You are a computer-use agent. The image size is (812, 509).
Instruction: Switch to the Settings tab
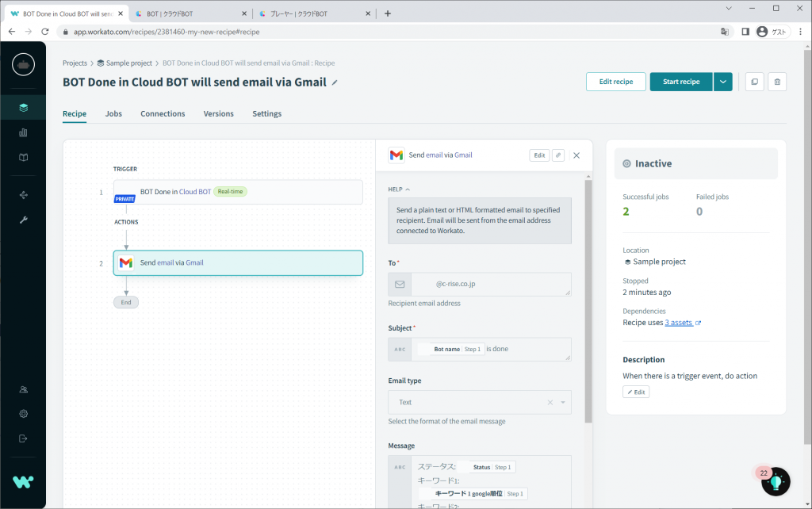coord(266,114)
